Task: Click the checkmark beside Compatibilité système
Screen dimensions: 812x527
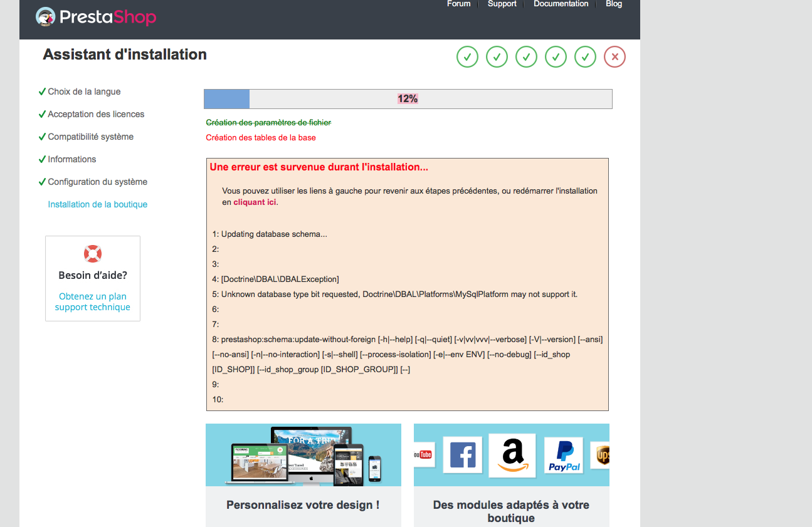Action: (x=42, y=137)
